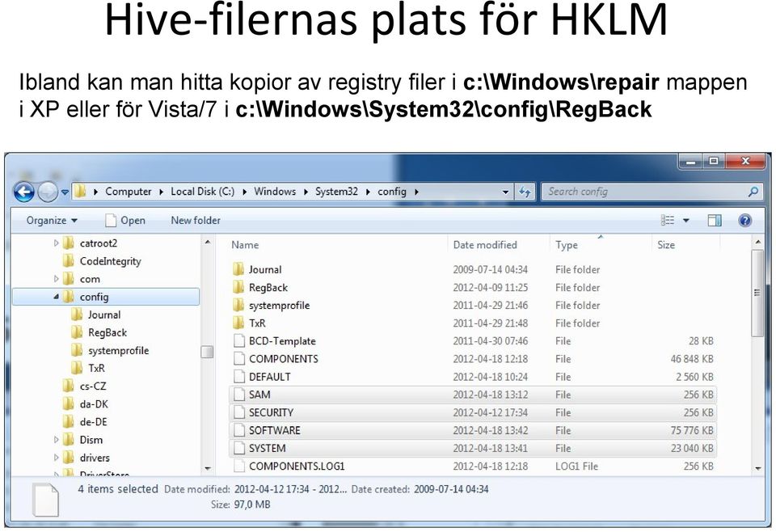776x532 pixels.
Task: Sort by the Size column header
Action: (x=665, y=245)
